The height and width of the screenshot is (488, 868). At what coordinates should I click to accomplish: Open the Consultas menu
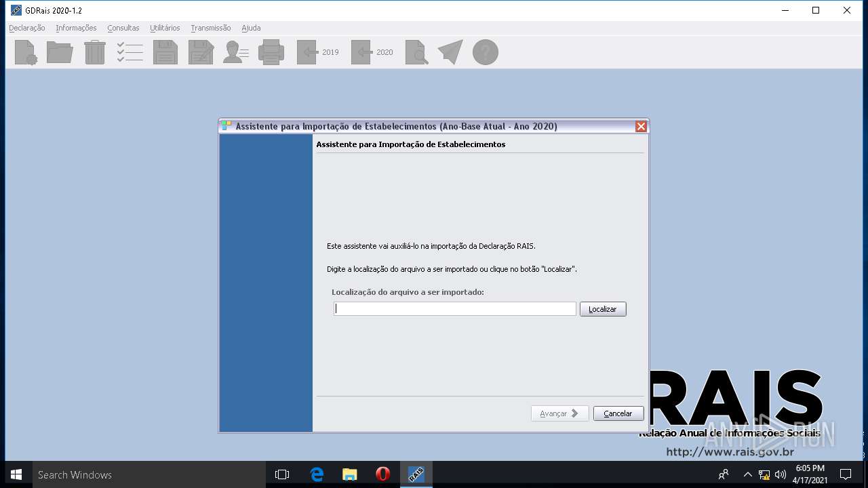click(123, 28)
